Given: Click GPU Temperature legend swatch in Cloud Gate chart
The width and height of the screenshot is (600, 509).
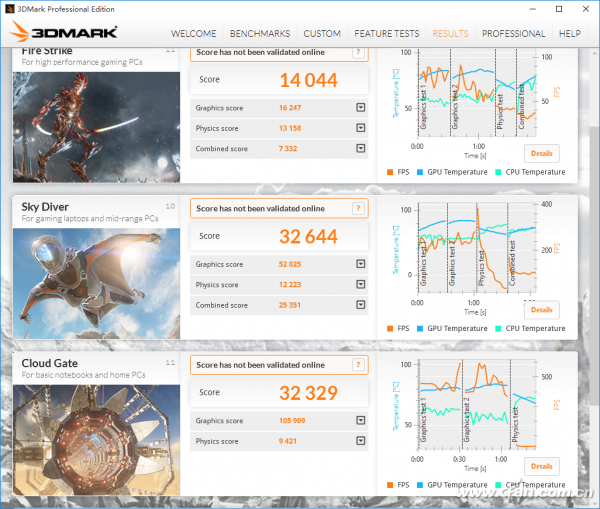Looking at the screenshot, I should click(x=420, y=485).
